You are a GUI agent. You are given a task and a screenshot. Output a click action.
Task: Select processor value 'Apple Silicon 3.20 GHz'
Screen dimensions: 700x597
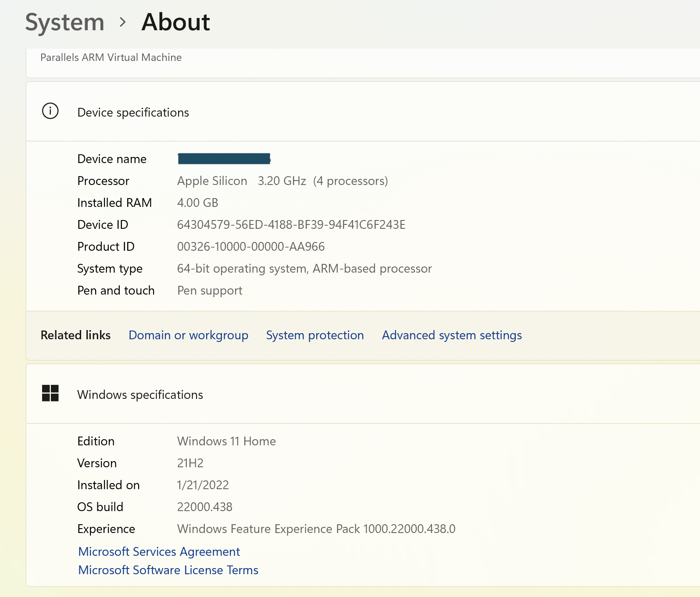(x=242, y=181)
